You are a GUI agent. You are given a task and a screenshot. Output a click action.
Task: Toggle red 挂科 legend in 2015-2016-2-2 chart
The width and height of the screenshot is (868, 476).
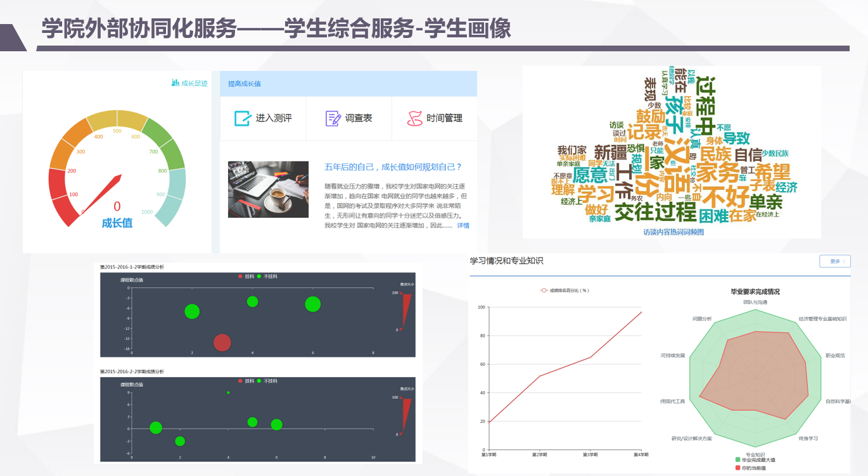coord(240,381)
